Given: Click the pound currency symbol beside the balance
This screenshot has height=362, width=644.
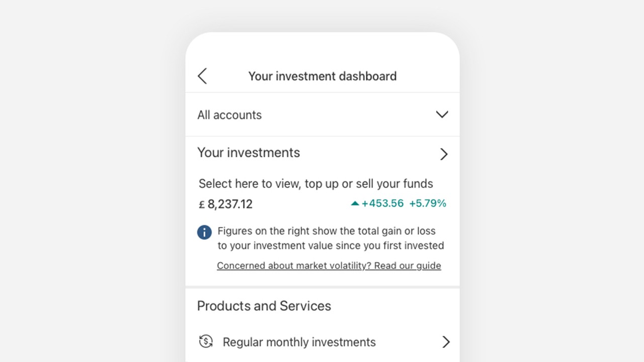Looking at the screenshot, I should [x=202, y=205].
